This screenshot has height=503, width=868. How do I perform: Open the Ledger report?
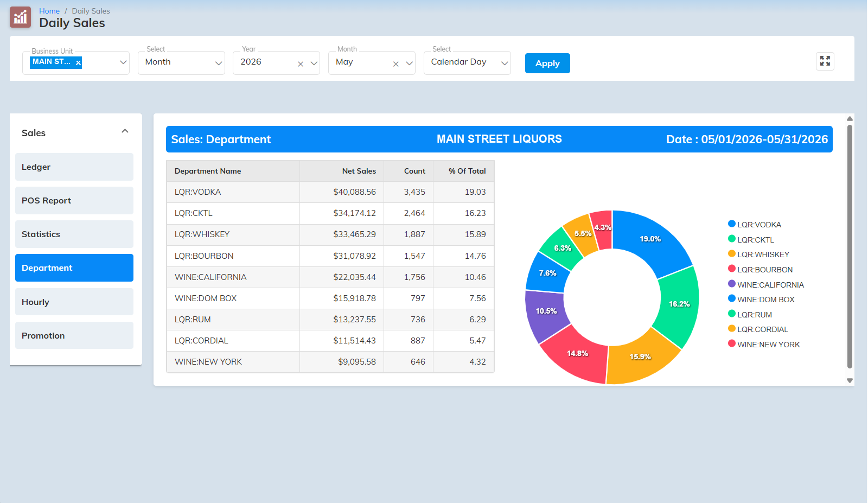[x=74, y=167]
